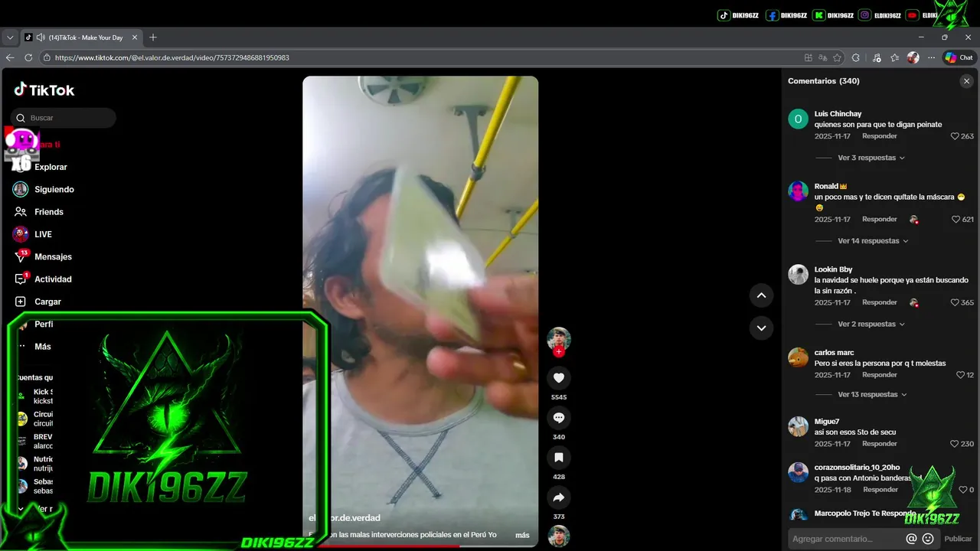Add this page to favorites star
Image resolution: width=980 pixels, height=551 pixels.
coord(837,57)
